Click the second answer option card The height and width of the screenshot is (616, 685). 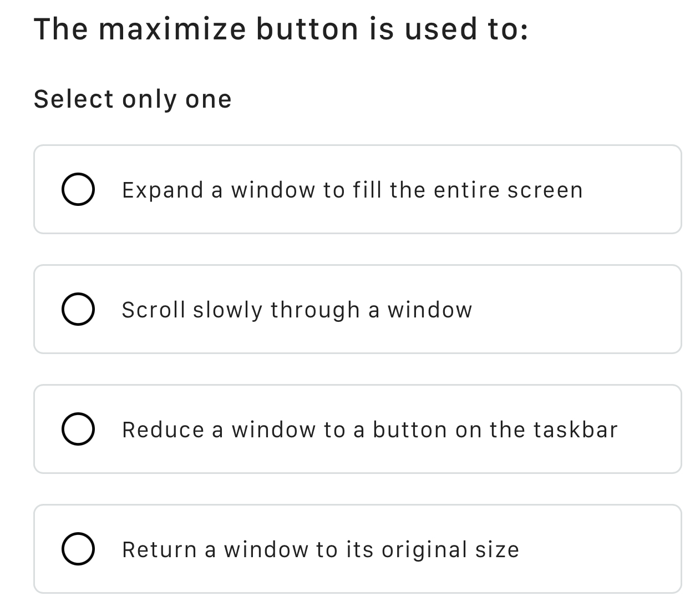[x=358, y=309]
